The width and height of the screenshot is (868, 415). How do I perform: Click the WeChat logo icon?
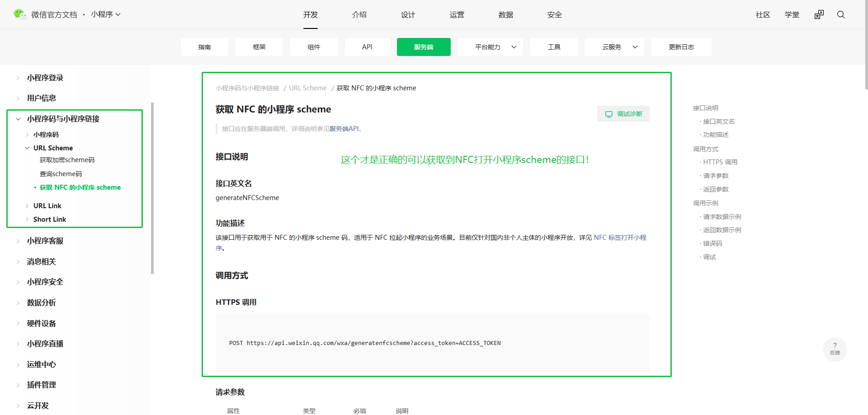(20, 14)
